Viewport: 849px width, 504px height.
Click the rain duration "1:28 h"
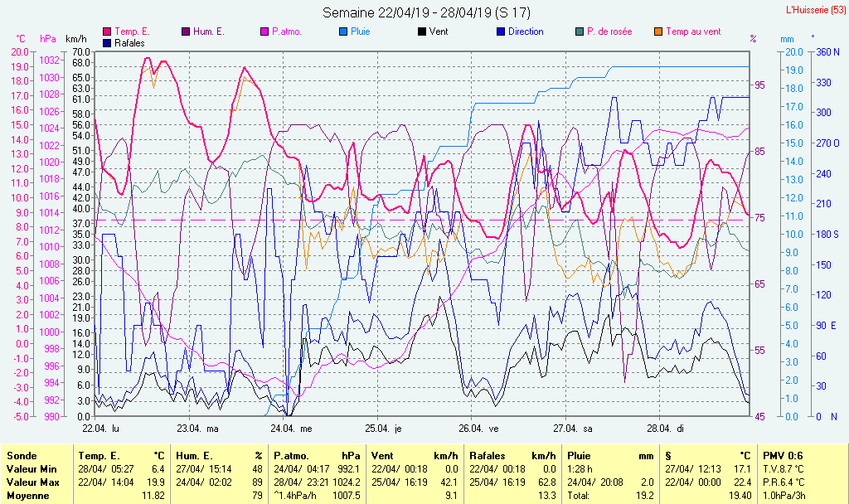[580, 469]
